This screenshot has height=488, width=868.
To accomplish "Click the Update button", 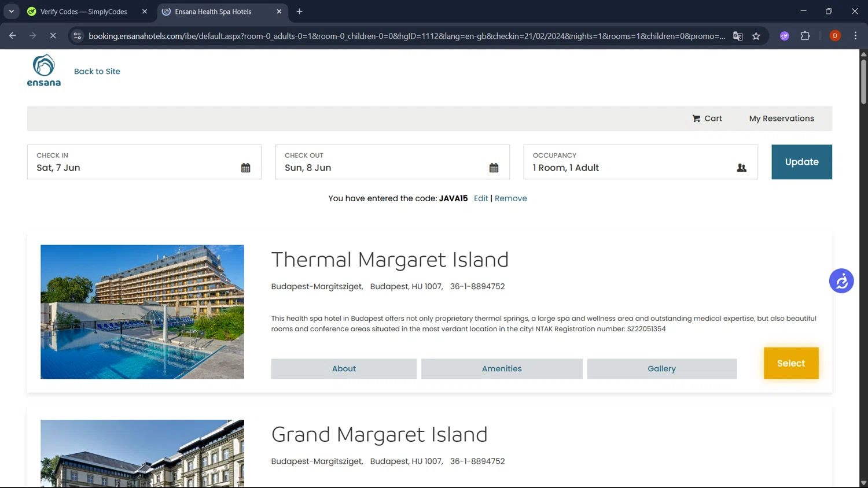I will coord(801,162).
